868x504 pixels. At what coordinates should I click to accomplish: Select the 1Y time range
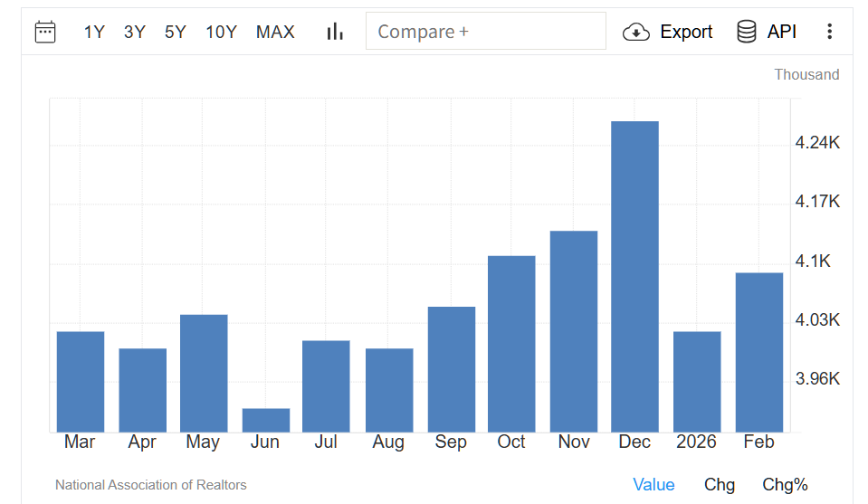click(94, 32)
